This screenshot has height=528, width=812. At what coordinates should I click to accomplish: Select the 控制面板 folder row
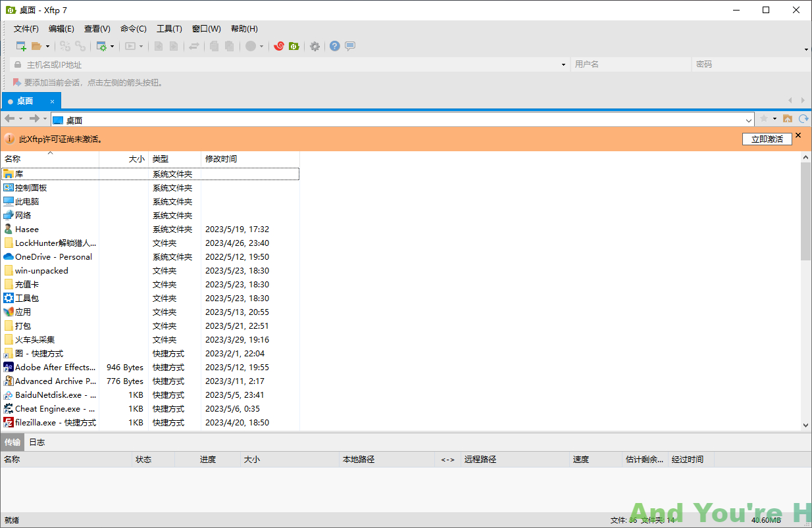point(150,188)
